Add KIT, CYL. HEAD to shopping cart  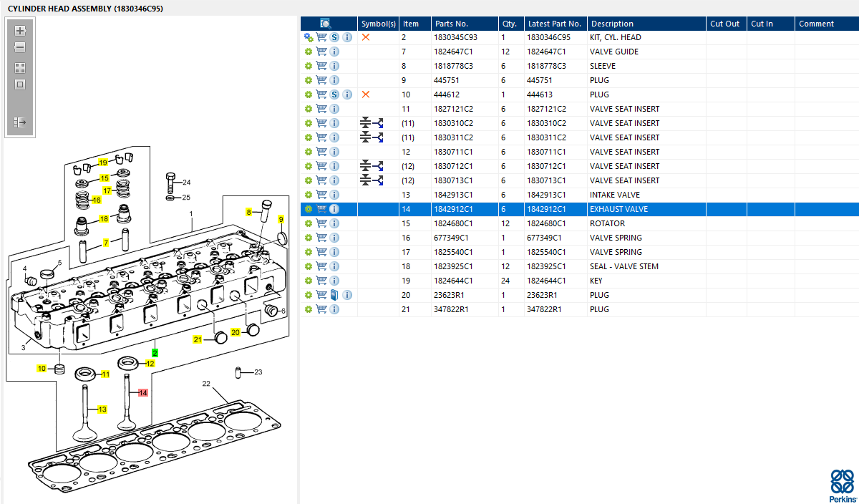click(321, 37)
